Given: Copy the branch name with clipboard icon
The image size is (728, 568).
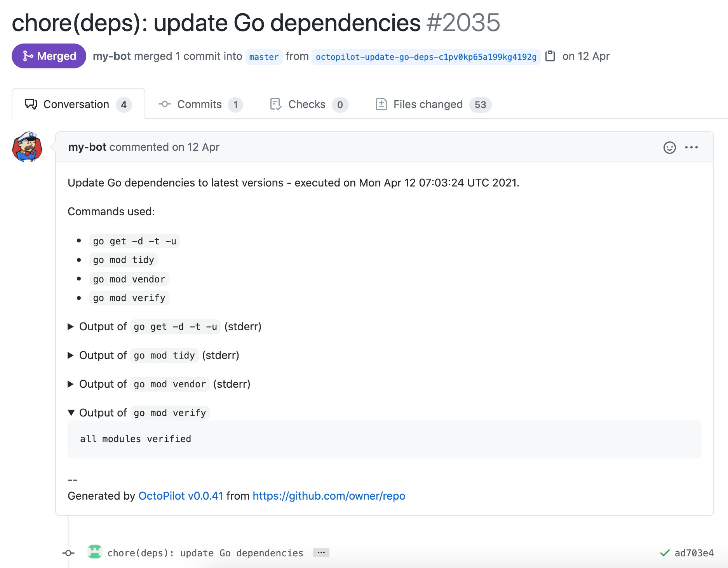Looking at the screenshot, I should pos(550,56).
